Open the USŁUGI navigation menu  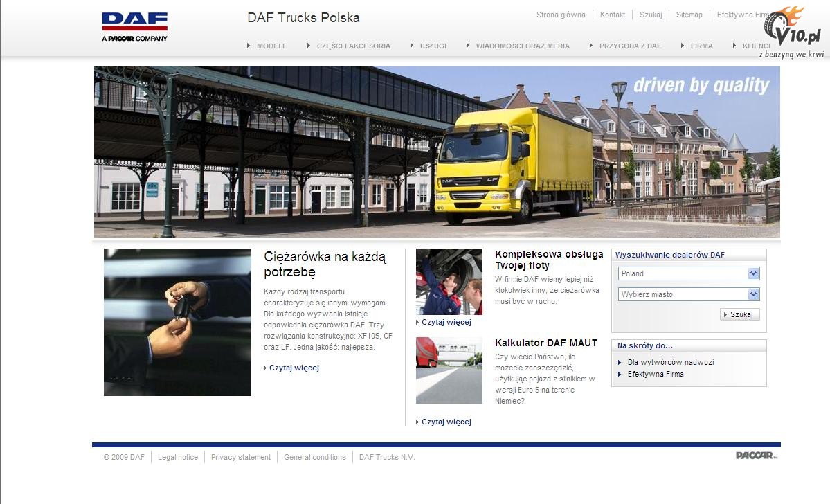tap(433, 46)
